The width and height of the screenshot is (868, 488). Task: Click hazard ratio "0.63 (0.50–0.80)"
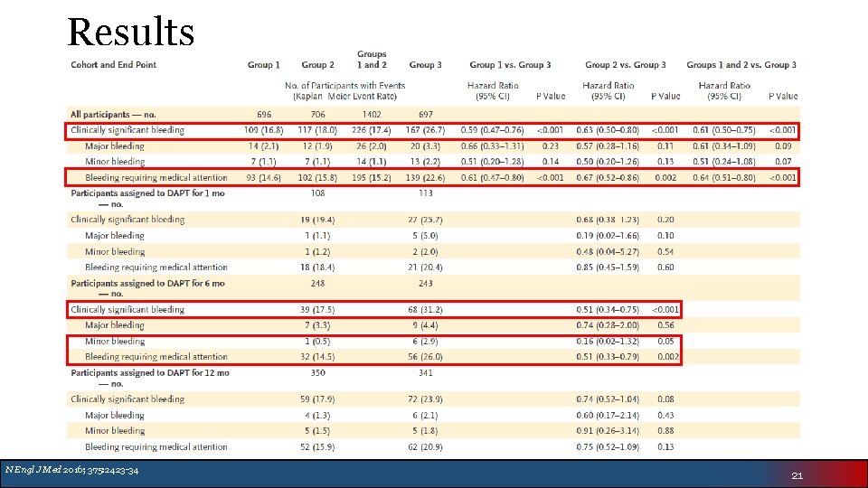(x=608, y=130)
